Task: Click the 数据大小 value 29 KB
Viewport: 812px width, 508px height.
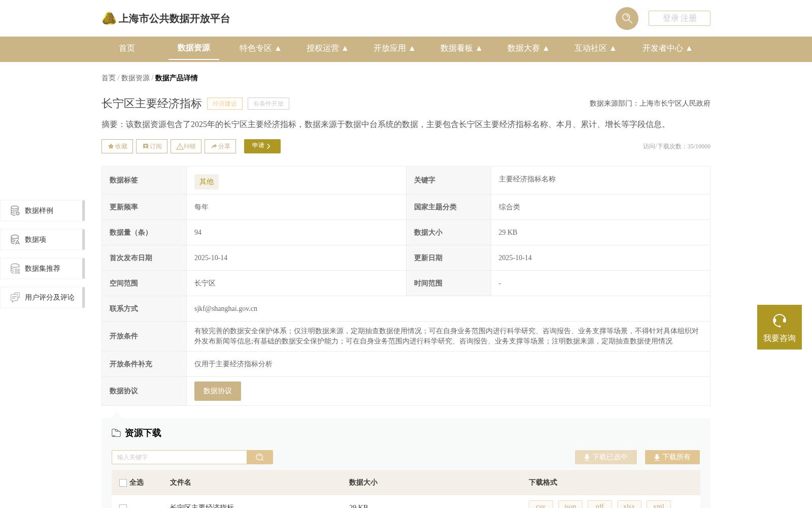Action: (x=508, y=233)
